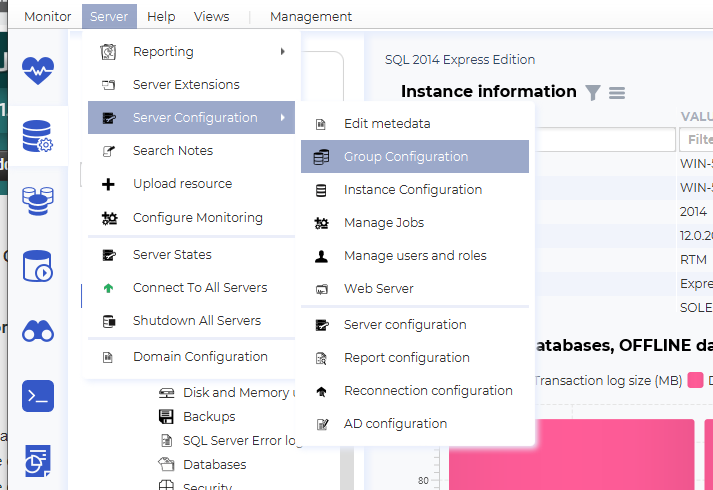Click Connect To All Servers
The image size is (713, 490).
click(199, 288)
